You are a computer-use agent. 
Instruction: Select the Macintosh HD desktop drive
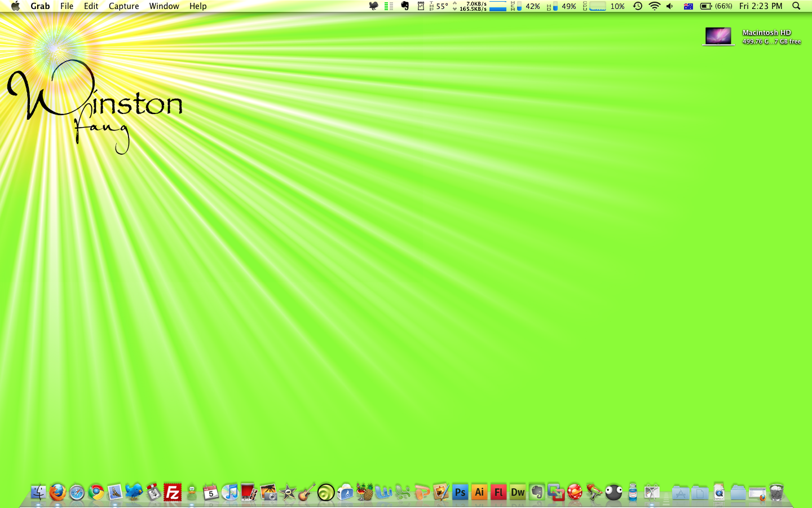click(718, 37)
